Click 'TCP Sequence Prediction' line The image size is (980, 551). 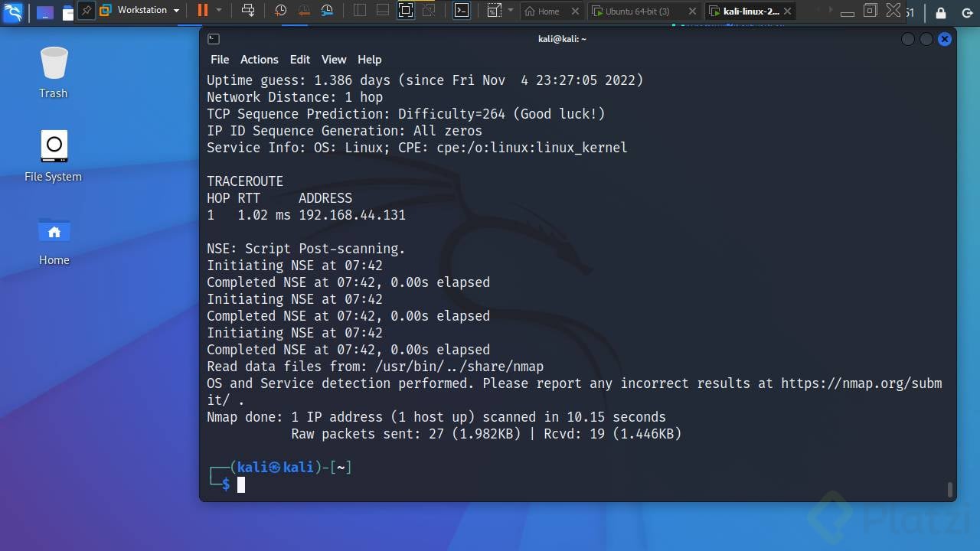point(406,114)
